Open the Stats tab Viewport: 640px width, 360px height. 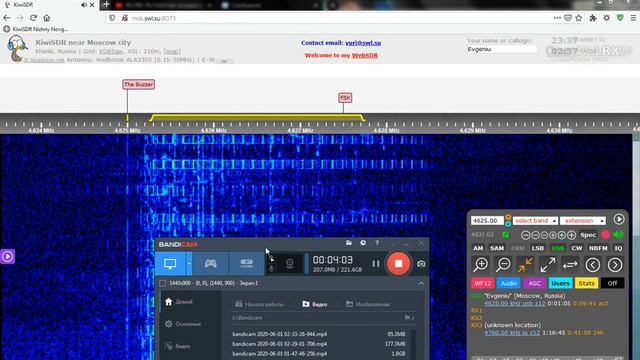pyautogui.click(x=586, y=283)
